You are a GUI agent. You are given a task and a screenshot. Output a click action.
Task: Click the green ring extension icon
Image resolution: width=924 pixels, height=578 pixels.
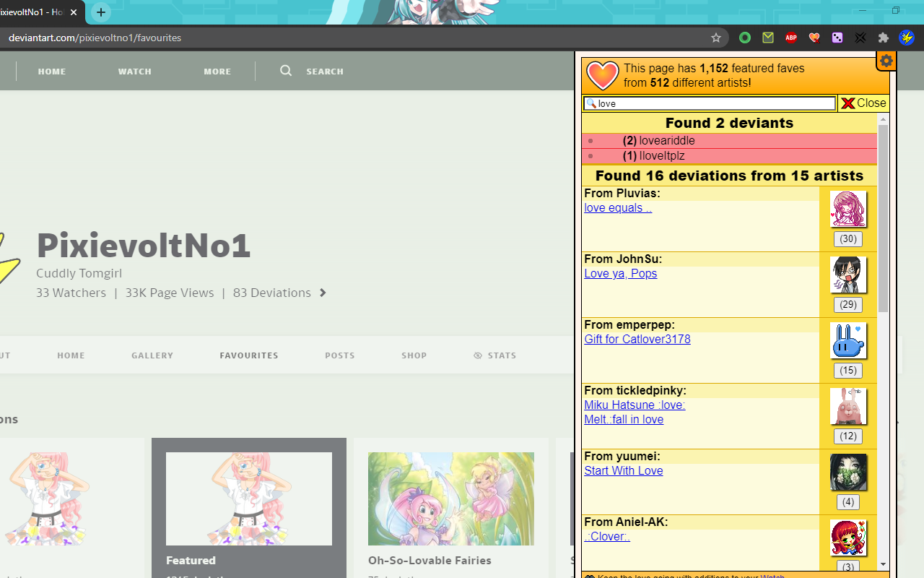[x=745, y=38]
